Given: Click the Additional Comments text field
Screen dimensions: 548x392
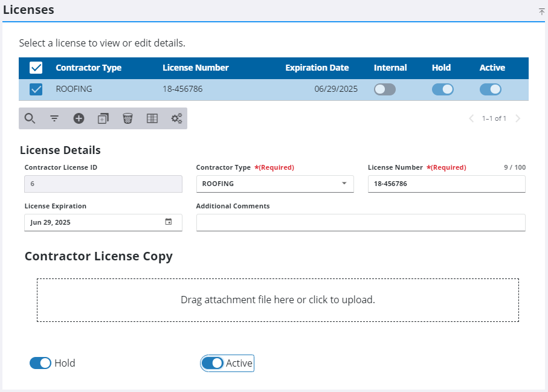Looking at the screenshot, I should 360,222.
